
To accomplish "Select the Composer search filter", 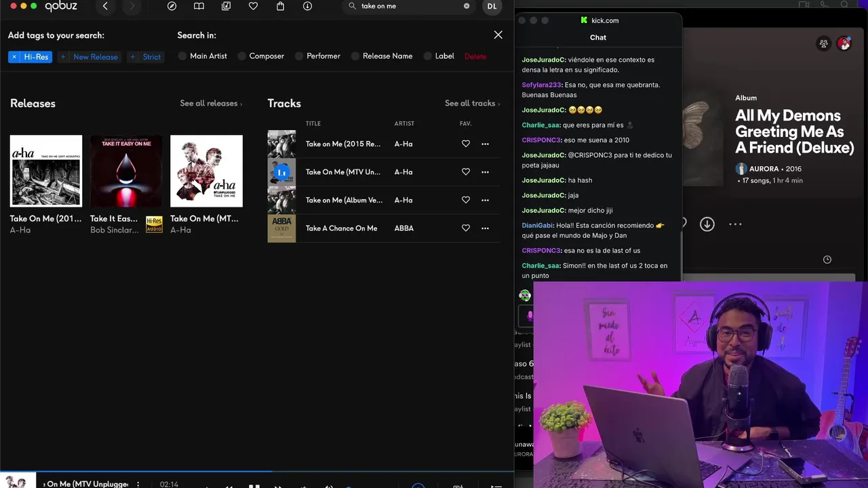I will (x=261, y=56).
